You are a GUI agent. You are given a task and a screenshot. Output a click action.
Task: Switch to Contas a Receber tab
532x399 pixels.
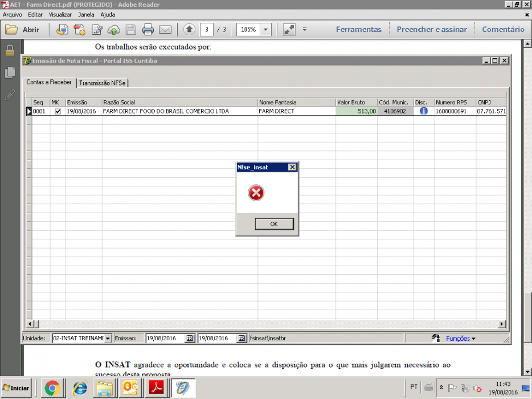click(x=49, y=82)
